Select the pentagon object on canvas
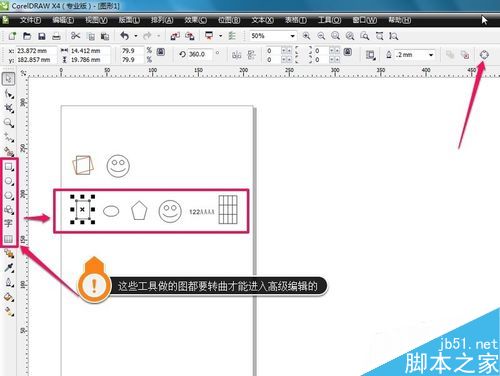Viewport: 500px width, 376px height. 139,210
